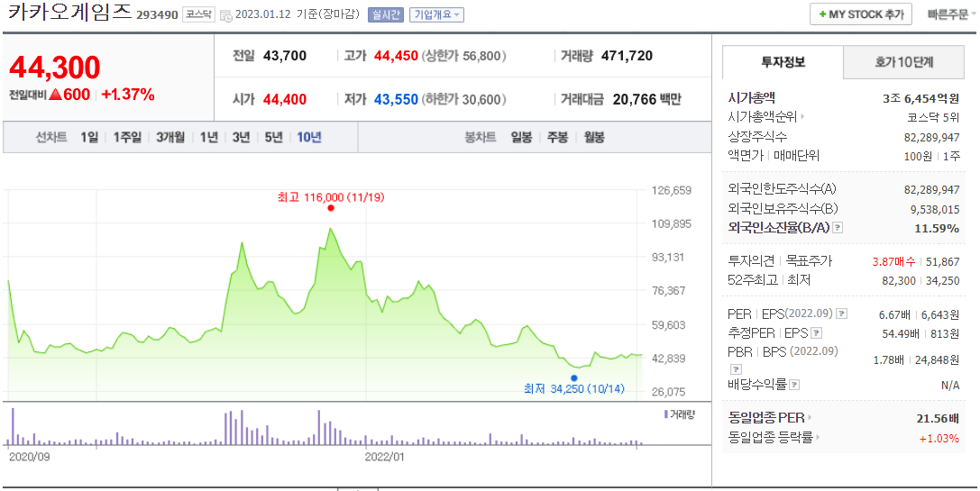The image size is (980, 491).
Task: Click the 동일업종 PER value 21.56배
Action: (939, 419)
